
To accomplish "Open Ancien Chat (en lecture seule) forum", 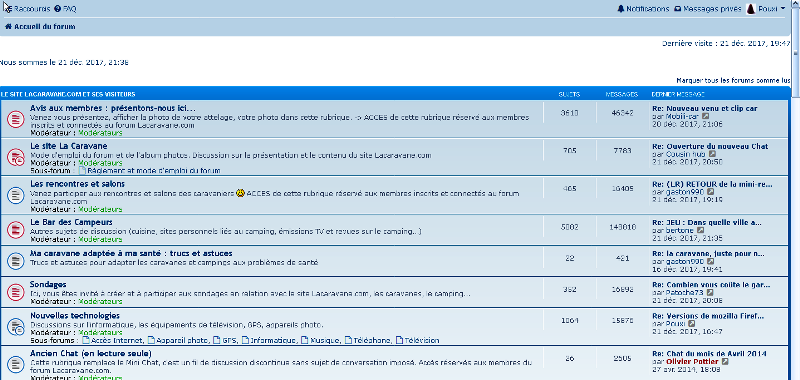I will (91, 353).
